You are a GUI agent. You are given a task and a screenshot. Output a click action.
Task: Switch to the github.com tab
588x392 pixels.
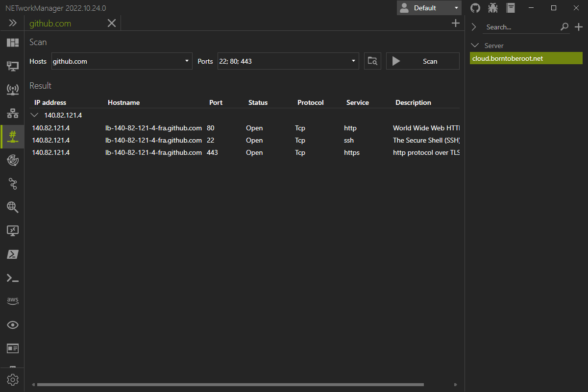[x=50, y=23]
